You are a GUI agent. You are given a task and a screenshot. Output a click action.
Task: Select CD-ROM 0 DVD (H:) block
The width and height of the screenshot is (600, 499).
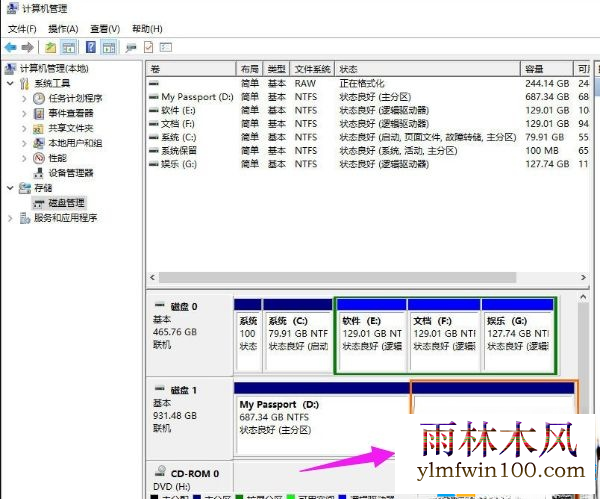pos(190,480)
